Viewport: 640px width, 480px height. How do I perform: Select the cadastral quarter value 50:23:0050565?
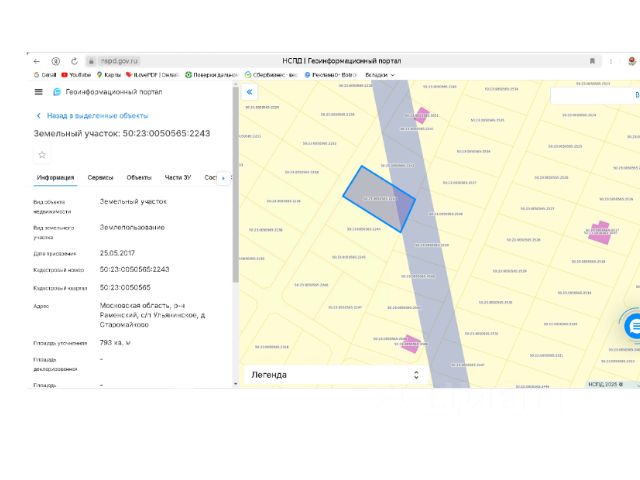[x=125, y=287]
